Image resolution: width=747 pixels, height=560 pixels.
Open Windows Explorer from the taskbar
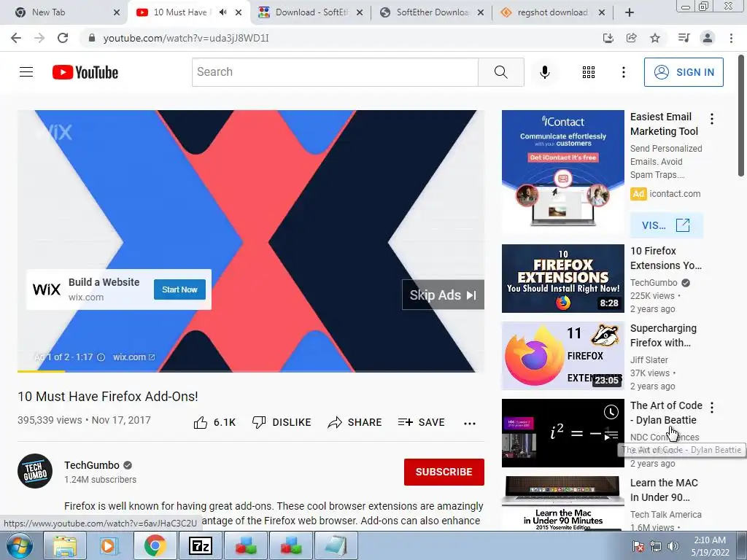point(65,545)
